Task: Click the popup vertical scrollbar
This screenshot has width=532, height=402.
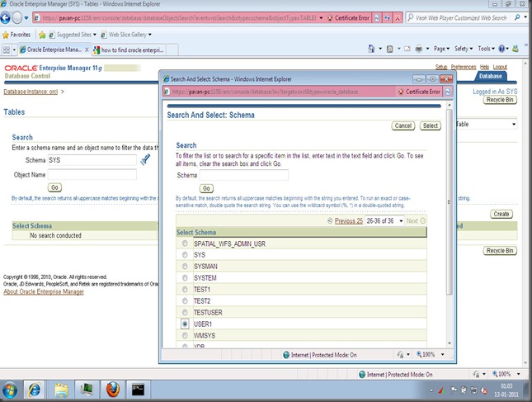Action: click(x=450, y=202)
